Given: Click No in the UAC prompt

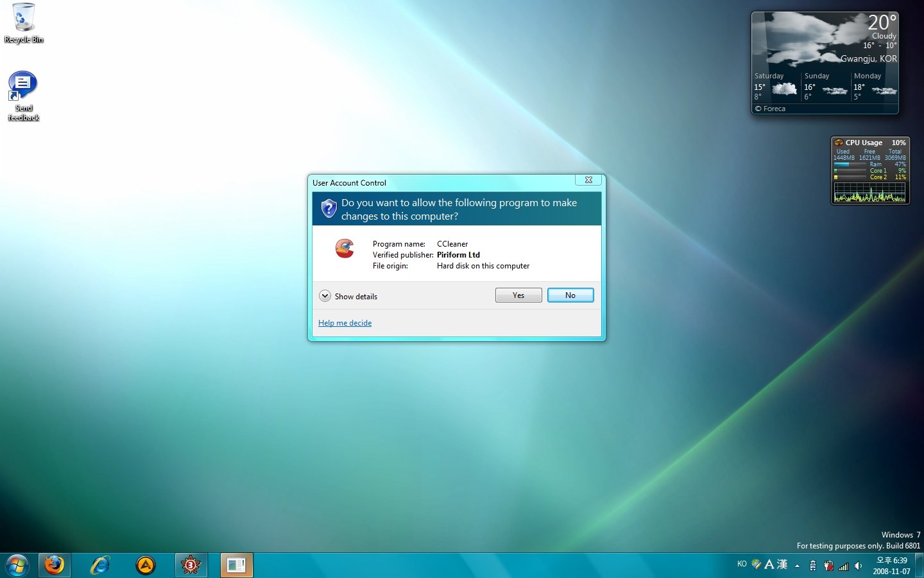Looking at the screenshot, I should pos(570,295).
